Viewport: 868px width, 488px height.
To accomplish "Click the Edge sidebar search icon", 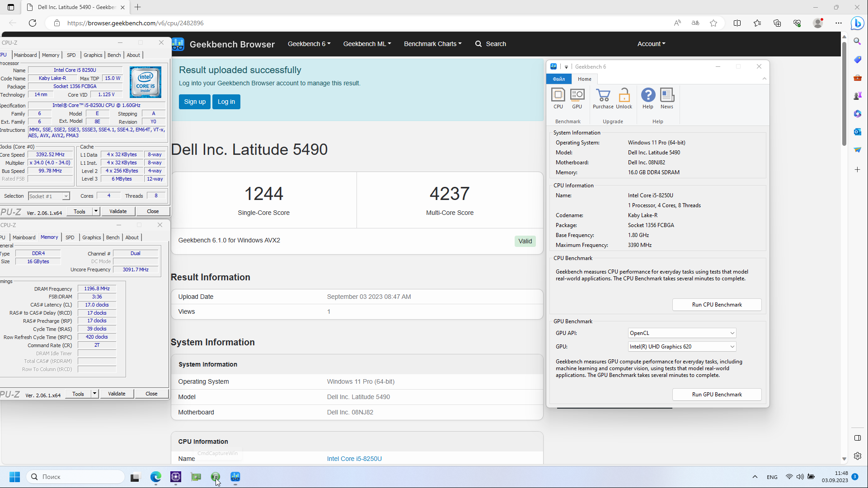I will (x=857, y=42).
